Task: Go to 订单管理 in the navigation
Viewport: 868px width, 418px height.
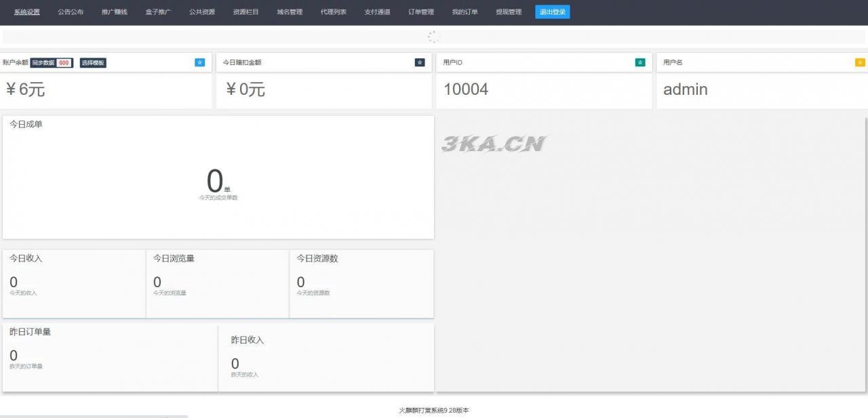Action: pos(421,12)
